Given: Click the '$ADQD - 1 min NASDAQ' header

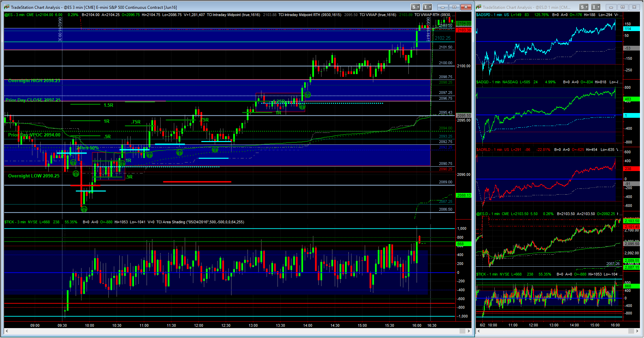Looking at the screenshot, I should [497, 82].
